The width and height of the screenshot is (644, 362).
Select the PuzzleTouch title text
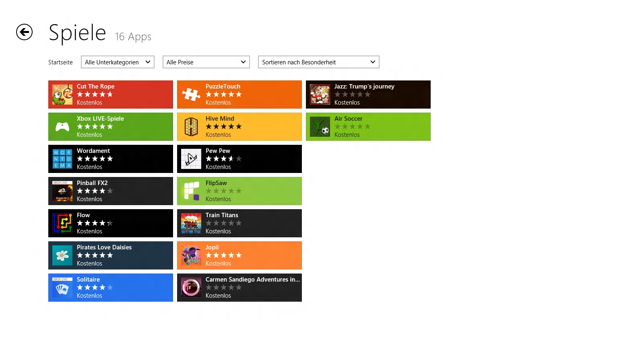click(x=223, y=86)
